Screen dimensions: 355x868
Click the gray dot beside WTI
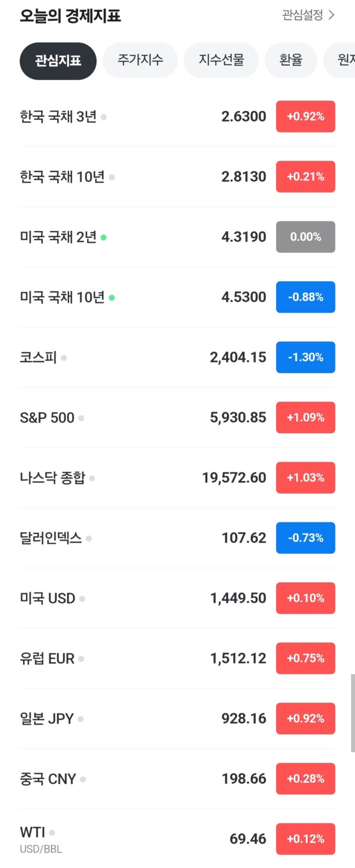click(52, 833)
